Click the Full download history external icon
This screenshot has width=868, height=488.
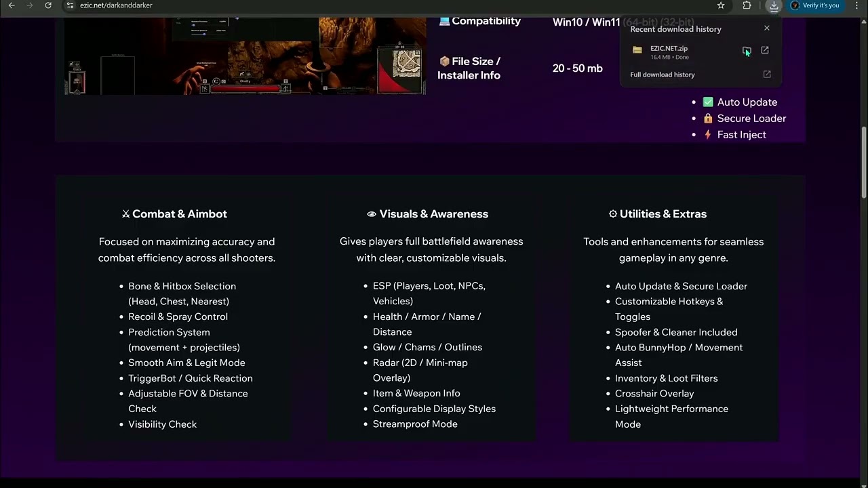[x=767, y=75]
